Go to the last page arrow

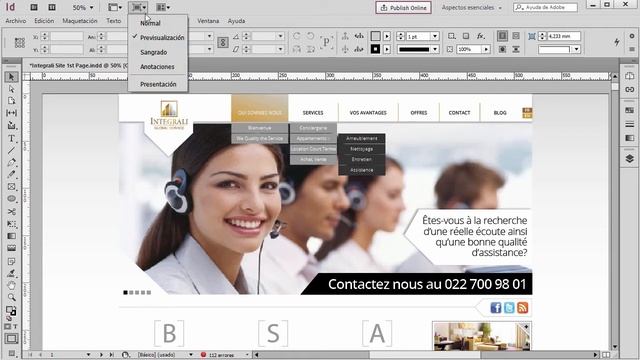[x=111, y=355]
